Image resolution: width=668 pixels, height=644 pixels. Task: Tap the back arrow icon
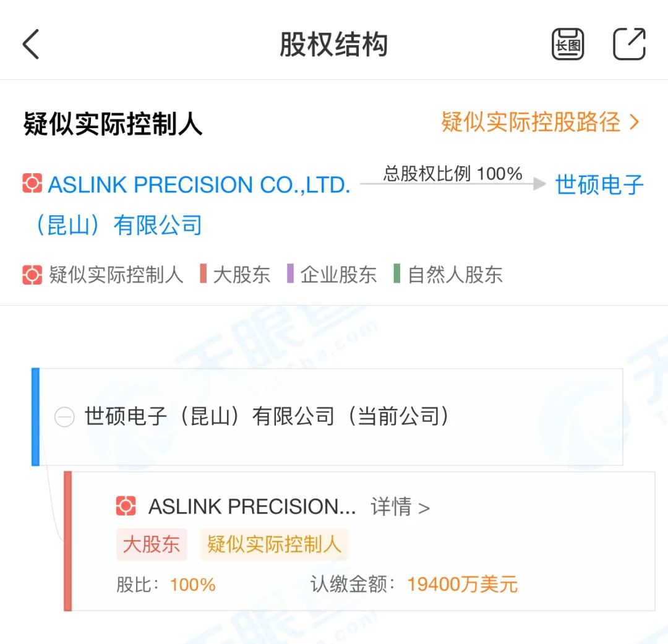(x=31, y=45)
